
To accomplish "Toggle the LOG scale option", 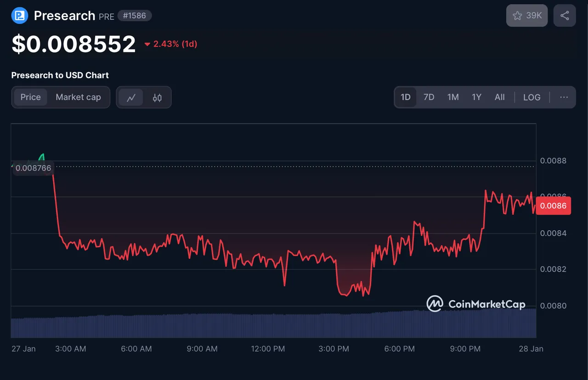I will pos(532,97).
